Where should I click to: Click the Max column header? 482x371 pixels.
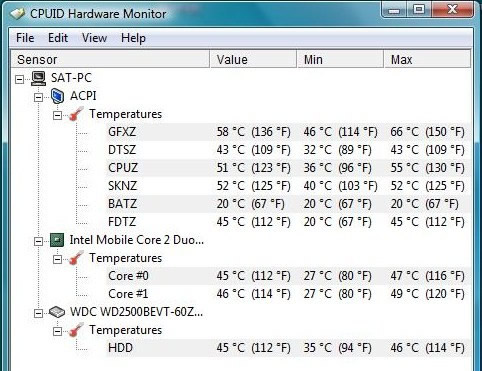pyautogui.click(x=427, y=59)
